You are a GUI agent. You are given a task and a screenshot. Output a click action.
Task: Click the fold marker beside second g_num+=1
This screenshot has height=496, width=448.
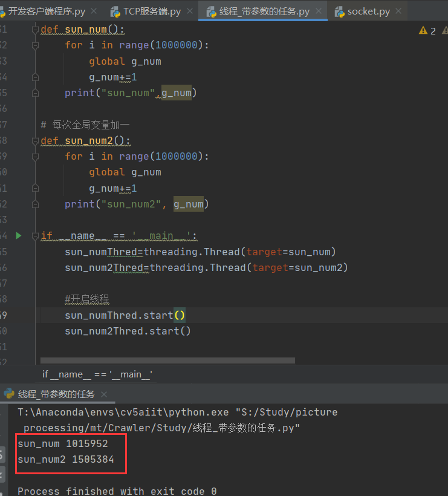coord(35,189)
